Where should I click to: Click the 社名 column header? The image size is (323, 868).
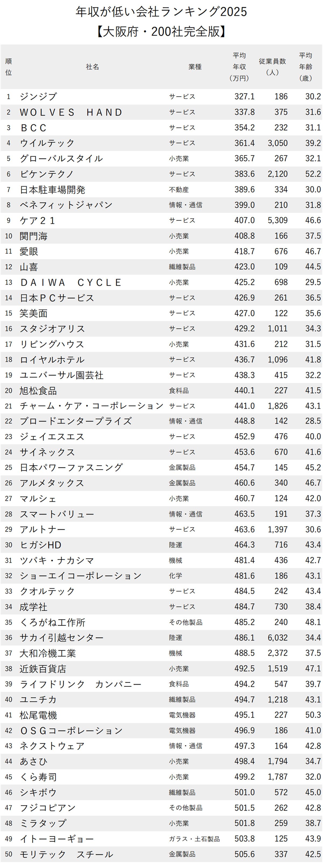coord(92,67)
